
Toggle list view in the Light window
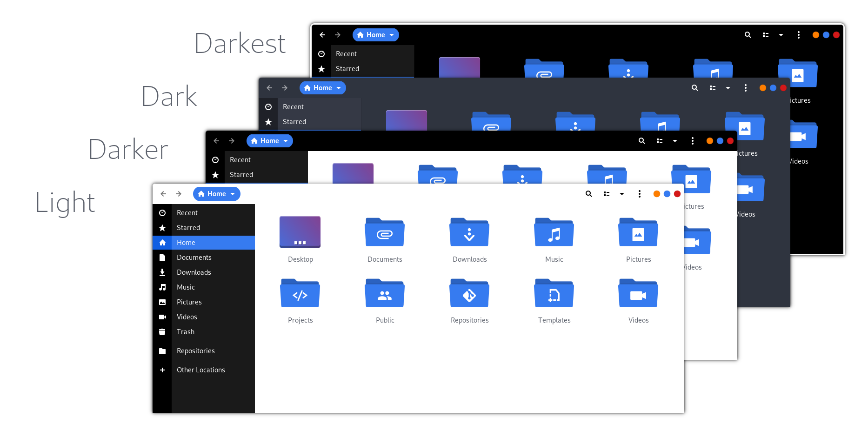point(607,194)
